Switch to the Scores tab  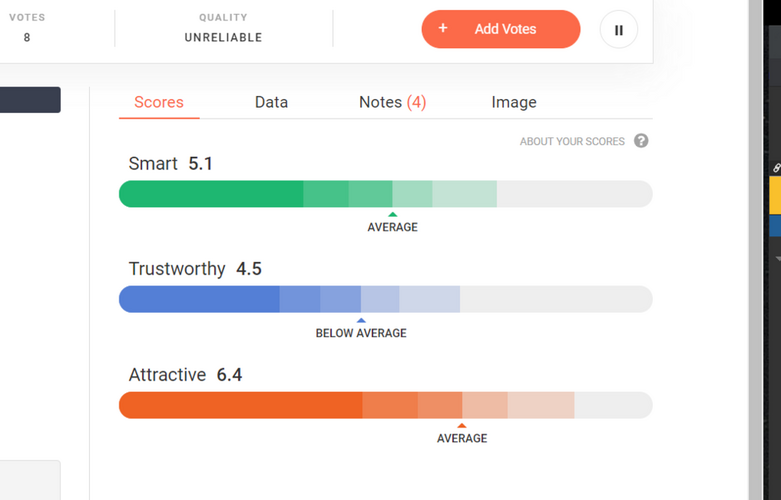click(x=159, y=102)
